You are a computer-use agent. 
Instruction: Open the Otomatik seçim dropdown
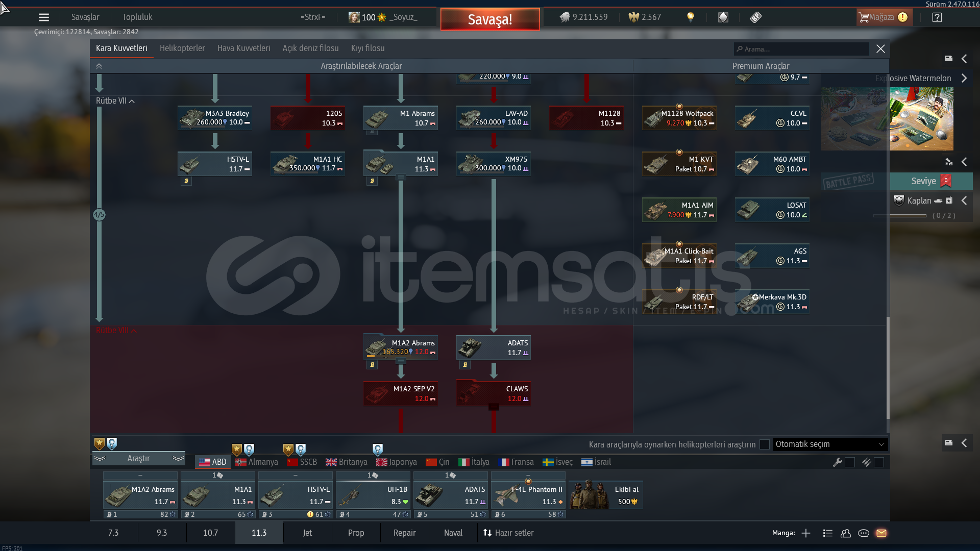tap(830, 444)
